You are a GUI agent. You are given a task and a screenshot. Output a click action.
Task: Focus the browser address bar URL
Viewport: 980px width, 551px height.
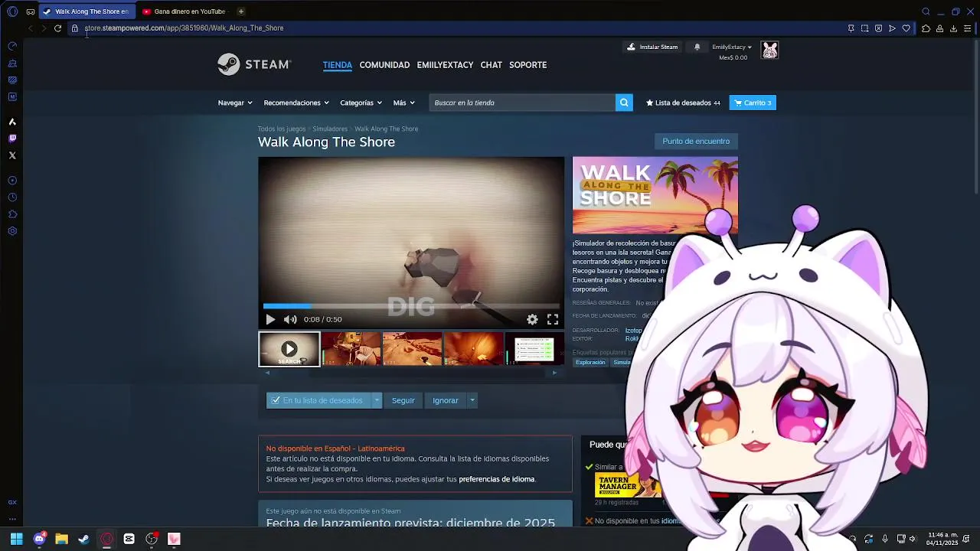click(184, 28)
